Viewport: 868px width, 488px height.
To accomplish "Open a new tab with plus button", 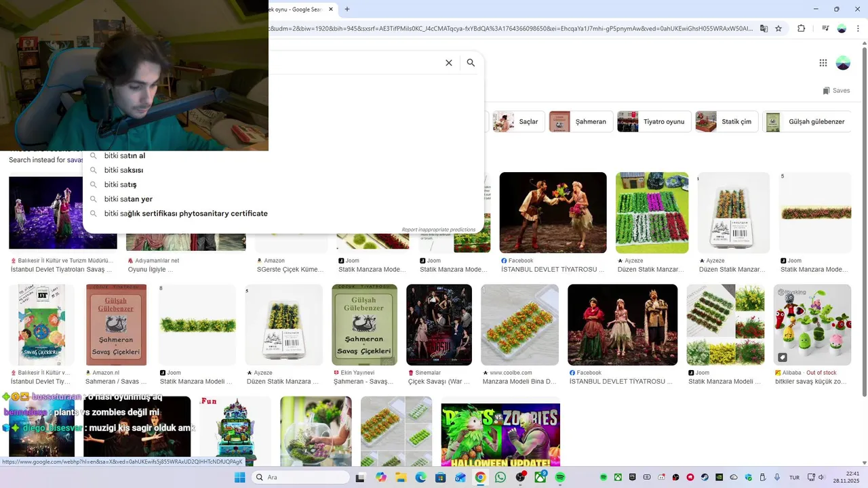I will point(347,9).
